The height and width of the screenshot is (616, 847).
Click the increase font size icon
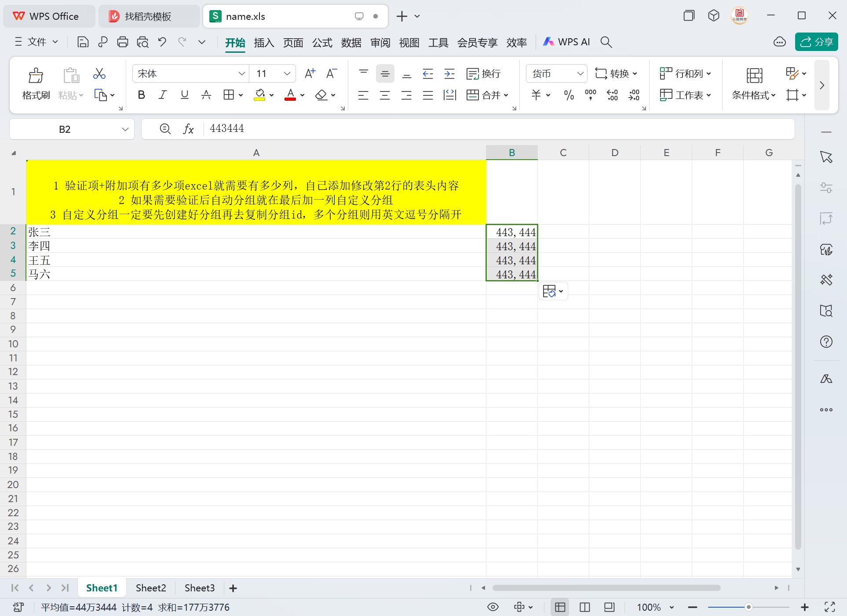tap(310, 73)
